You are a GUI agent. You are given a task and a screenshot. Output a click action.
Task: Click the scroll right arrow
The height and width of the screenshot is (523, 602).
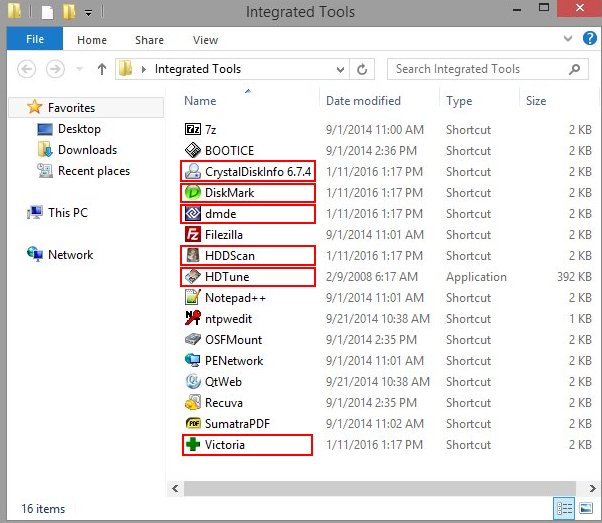[x=592, y=488]
